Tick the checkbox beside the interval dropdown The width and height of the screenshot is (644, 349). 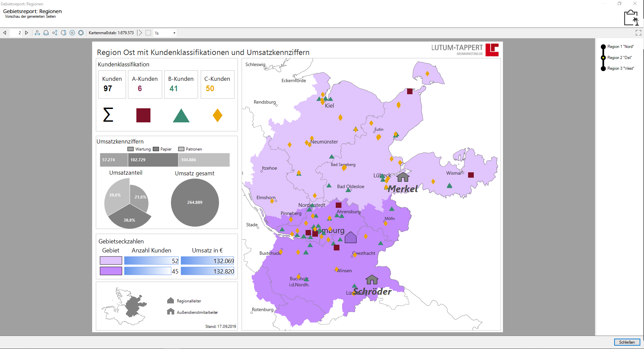point(148,33)
